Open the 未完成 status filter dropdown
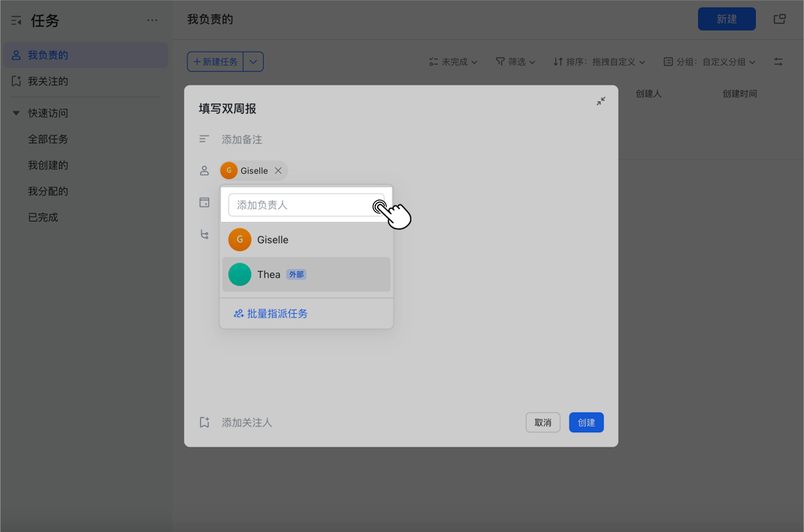Image resolution: width=804 pixels, height=532 pixels. click(453, 62)
